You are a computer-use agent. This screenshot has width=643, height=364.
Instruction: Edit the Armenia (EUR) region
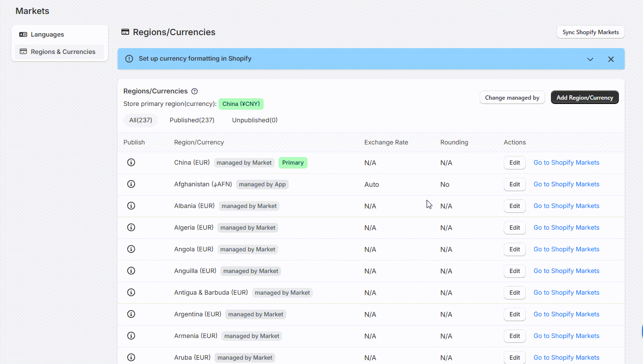515,336
